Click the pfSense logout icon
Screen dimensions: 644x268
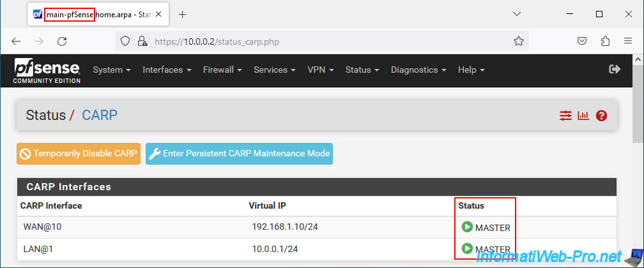(x=615, y=70)
